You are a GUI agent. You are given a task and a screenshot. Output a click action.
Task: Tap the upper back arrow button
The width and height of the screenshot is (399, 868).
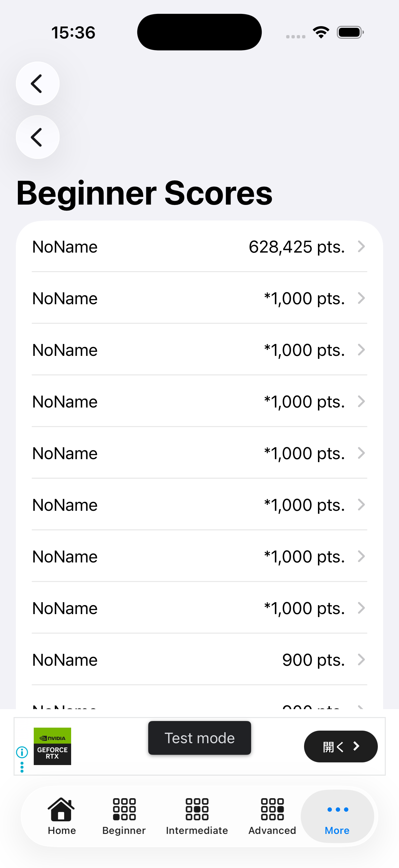[x=37, y=83]
